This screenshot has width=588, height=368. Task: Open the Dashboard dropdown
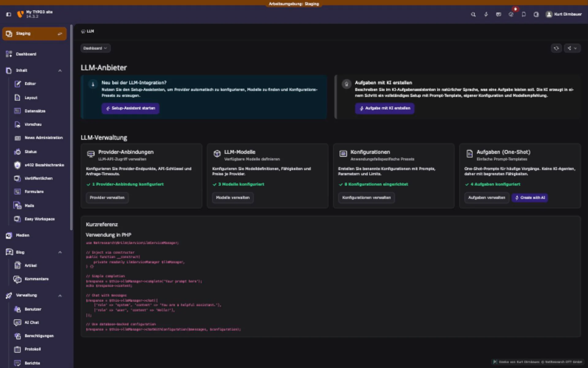click(x=95, y=48)
